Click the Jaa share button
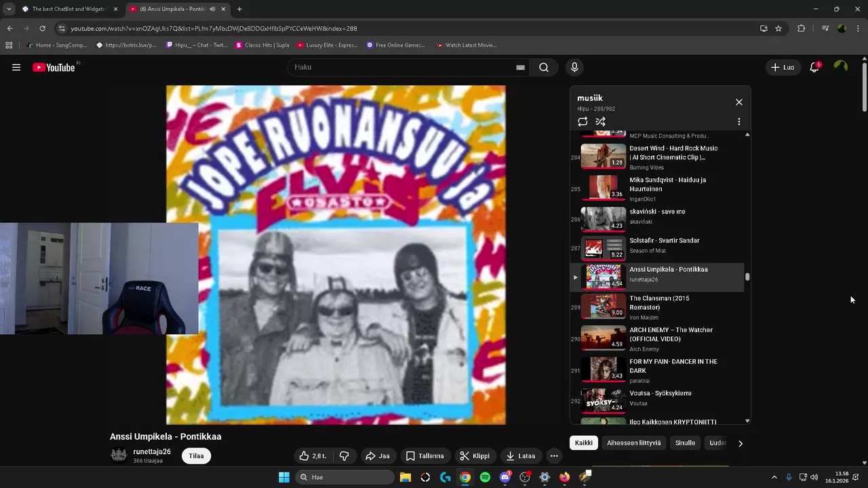Viewport: 868px width, 488px height. (378, 456)
